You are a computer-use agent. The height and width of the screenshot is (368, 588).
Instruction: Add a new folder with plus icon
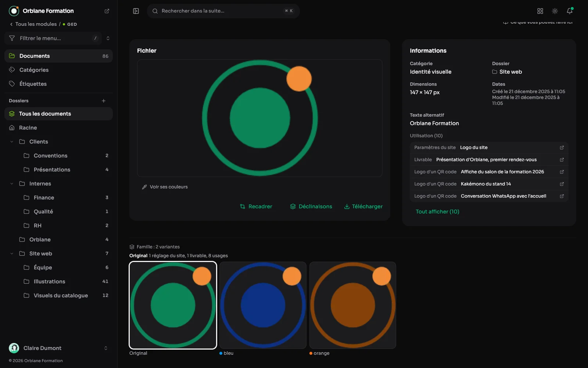click(104, 101)
